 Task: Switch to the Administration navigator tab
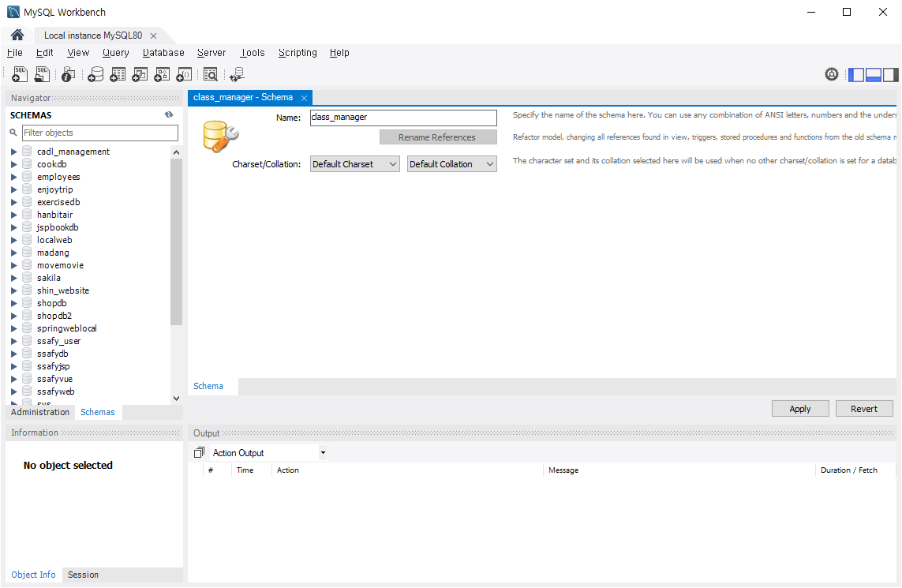point(39,412)
